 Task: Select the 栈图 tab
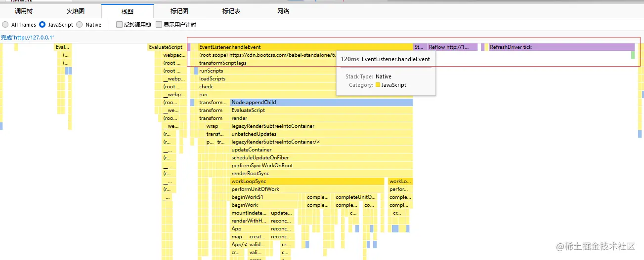pos(127,11)
